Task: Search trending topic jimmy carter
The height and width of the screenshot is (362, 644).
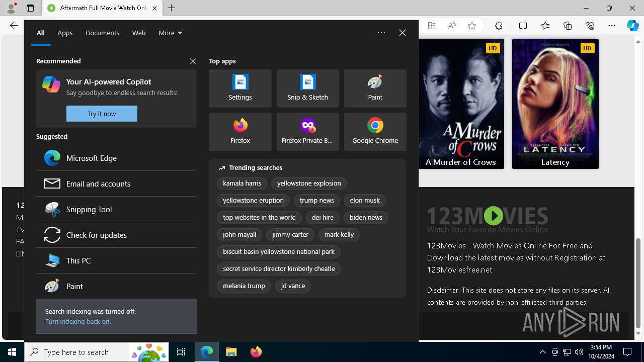Action: click(290, 234)
